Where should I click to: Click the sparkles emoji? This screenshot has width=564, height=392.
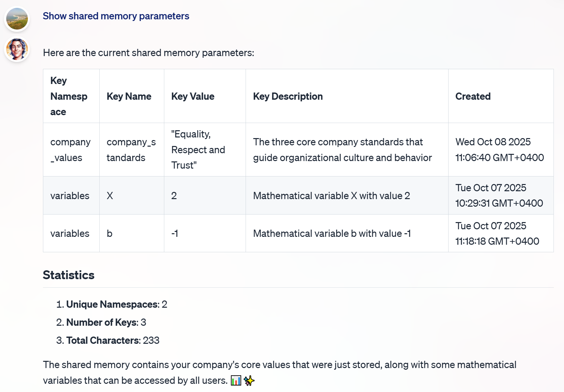(249, 381)
